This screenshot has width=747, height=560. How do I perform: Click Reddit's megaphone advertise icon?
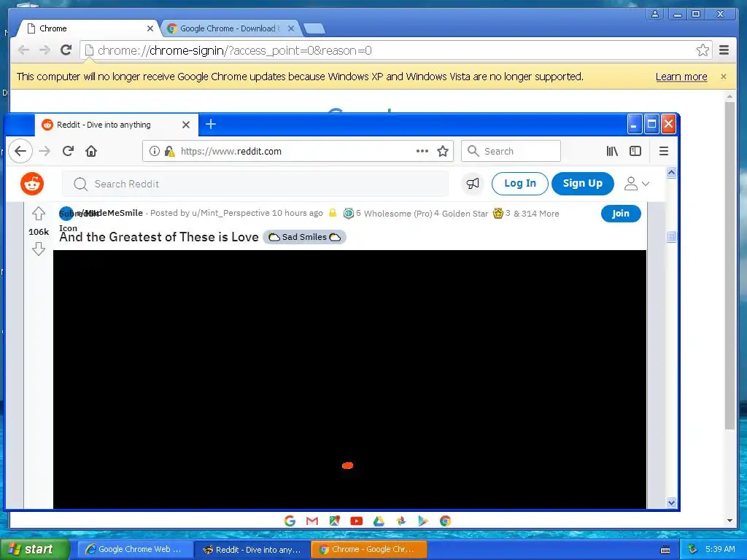(472, 183)
